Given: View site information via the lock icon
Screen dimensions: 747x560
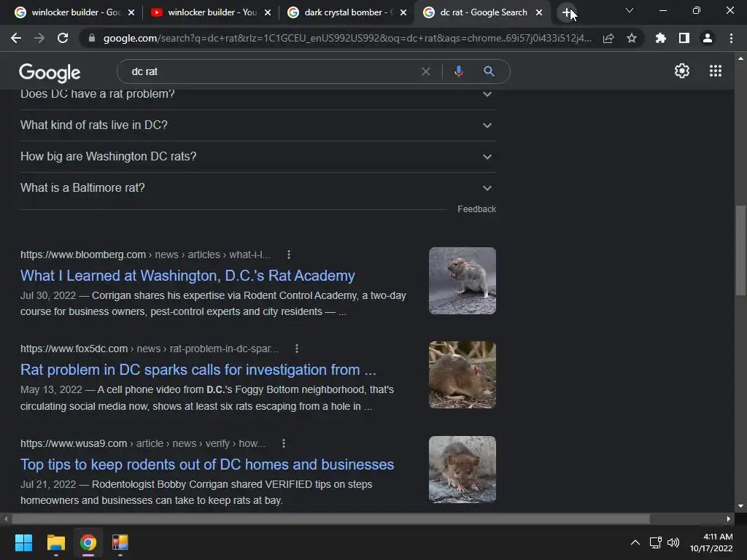Looking at the screenshot, I should pyautogui.click(x=92, y=38).
